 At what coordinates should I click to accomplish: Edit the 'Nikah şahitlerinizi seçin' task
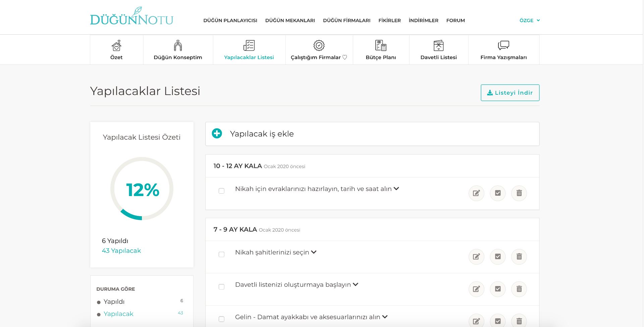[x=476, y=257]
